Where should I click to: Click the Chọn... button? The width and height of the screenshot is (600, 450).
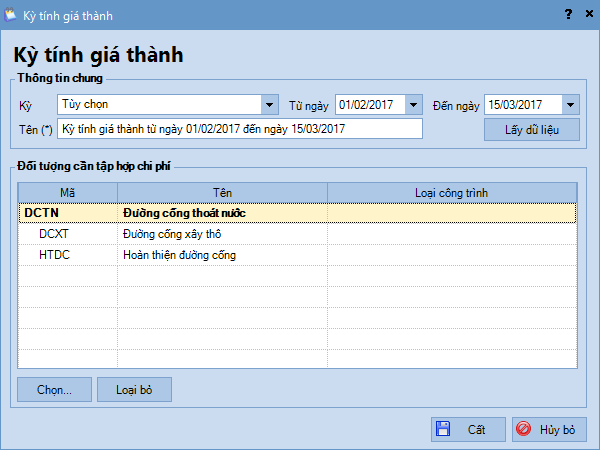coord(54,389)
